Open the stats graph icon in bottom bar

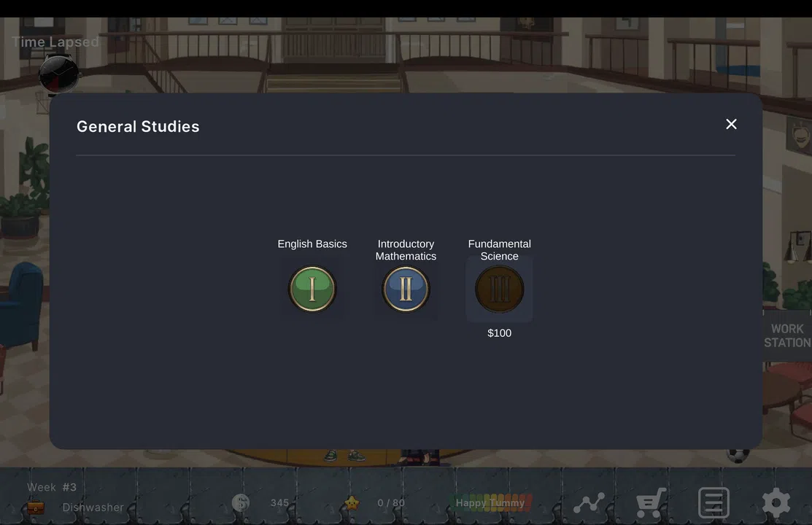tap(589, 502)
